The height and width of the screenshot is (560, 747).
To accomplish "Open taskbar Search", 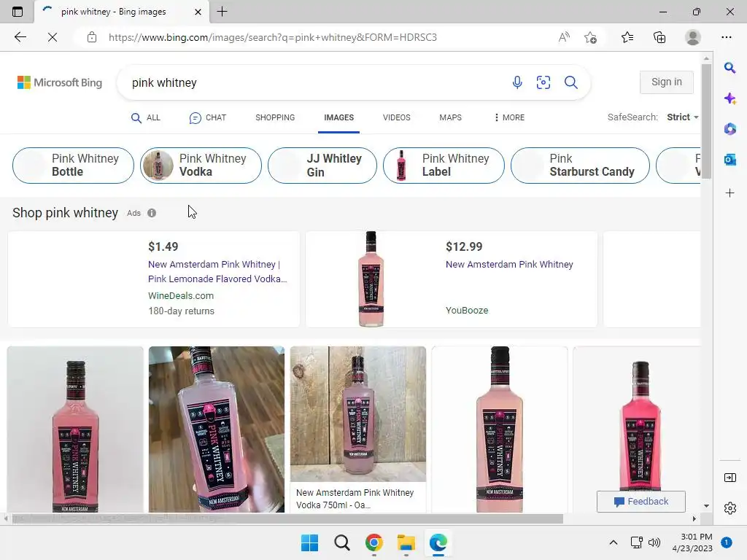I will pyautogui.click(x=341, y=542).
